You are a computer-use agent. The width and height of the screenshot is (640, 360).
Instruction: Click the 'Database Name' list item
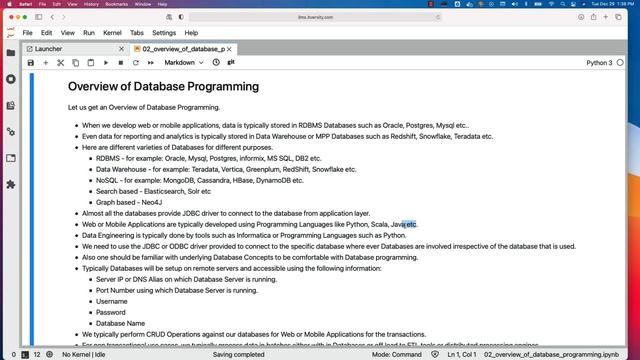(x=120, y=323)
